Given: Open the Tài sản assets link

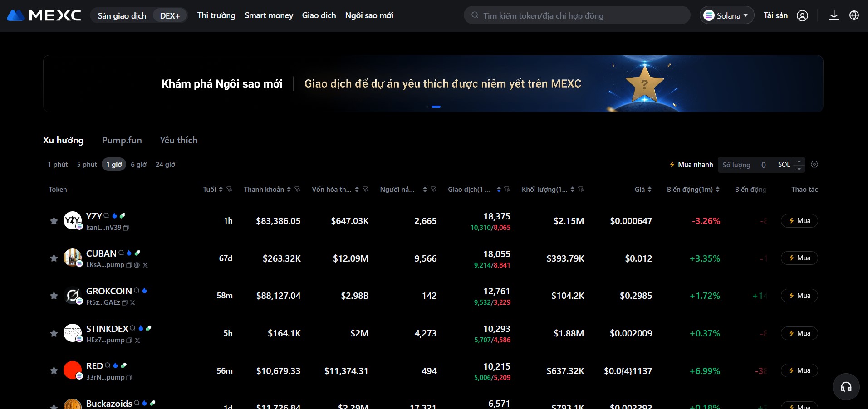Looking at the screenshot, I should click(x=775, y=15).
